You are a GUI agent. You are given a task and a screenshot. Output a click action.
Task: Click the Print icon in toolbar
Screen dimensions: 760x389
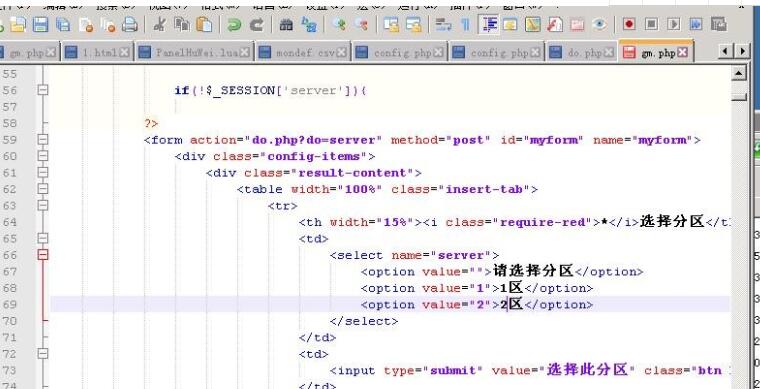[x=129, y=24]
